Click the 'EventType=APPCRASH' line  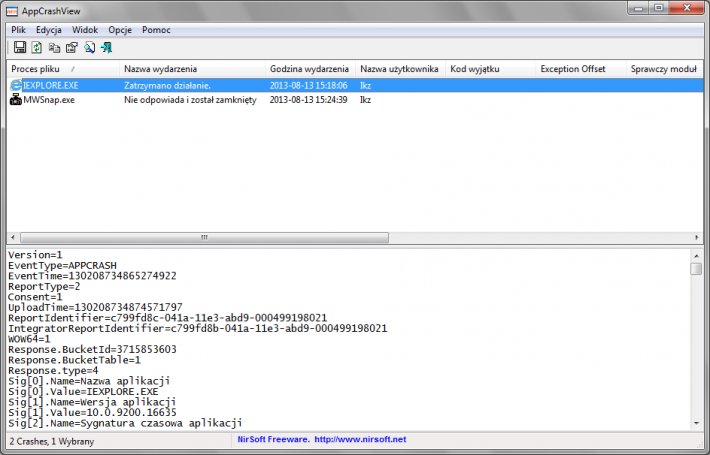62,265
